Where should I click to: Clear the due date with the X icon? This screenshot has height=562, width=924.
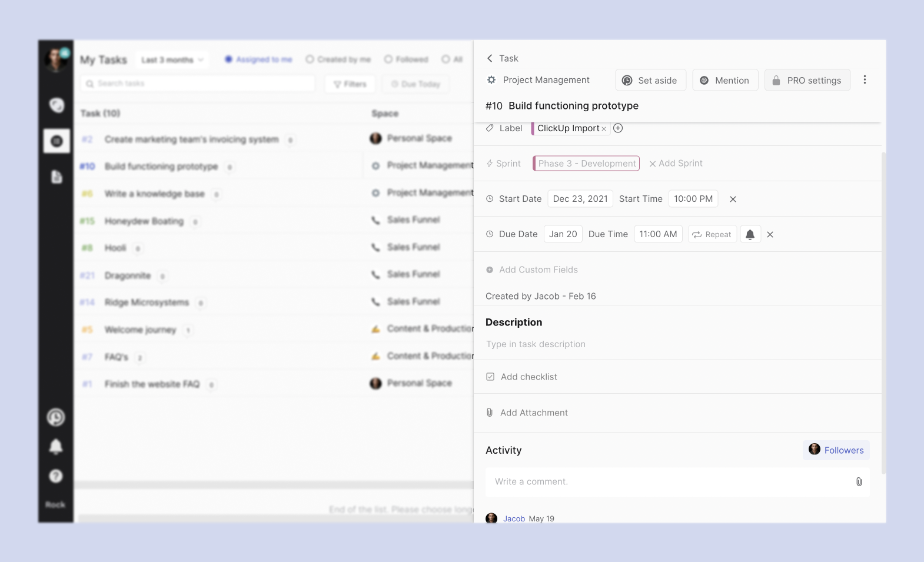pyautogui.click(x=770, y=235)
